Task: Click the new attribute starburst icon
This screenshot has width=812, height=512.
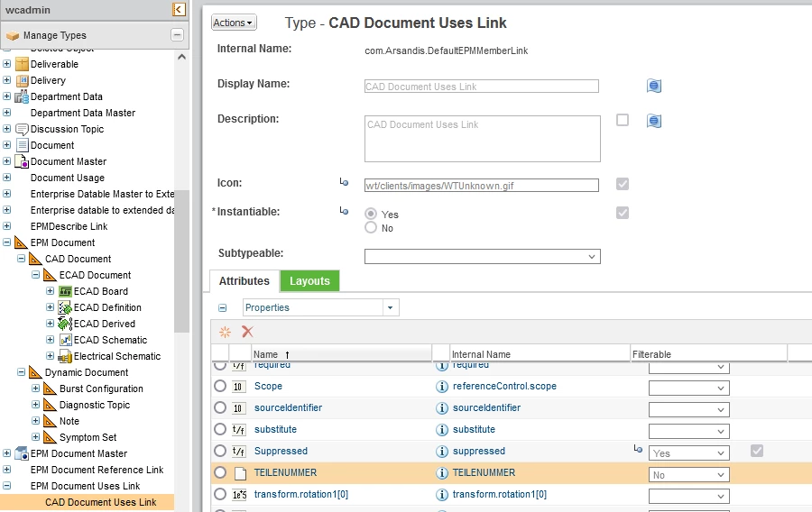Action: coord(225,332)
